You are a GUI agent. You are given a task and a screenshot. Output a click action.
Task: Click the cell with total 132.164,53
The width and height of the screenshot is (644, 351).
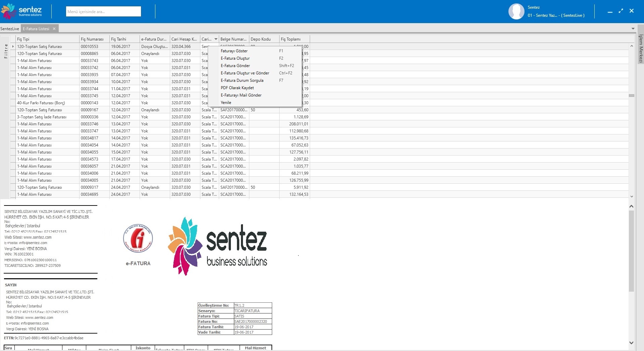pyautogui.click(x=294, y=194)
